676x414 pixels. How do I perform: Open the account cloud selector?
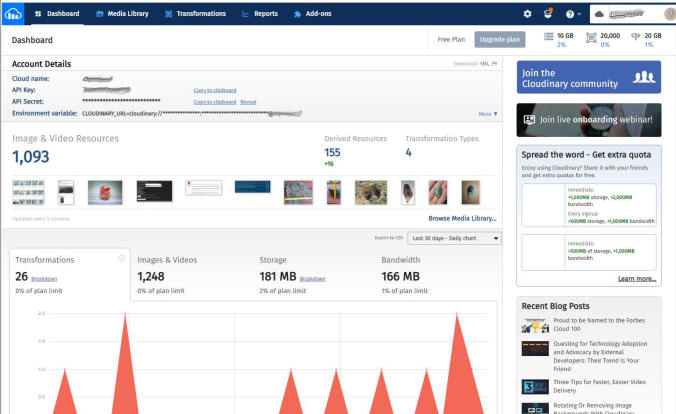[x=632, y=14]
